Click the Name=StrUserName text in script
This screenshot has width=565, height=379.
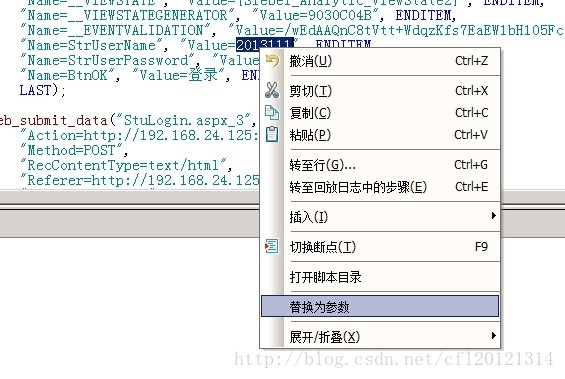[91, 45]
